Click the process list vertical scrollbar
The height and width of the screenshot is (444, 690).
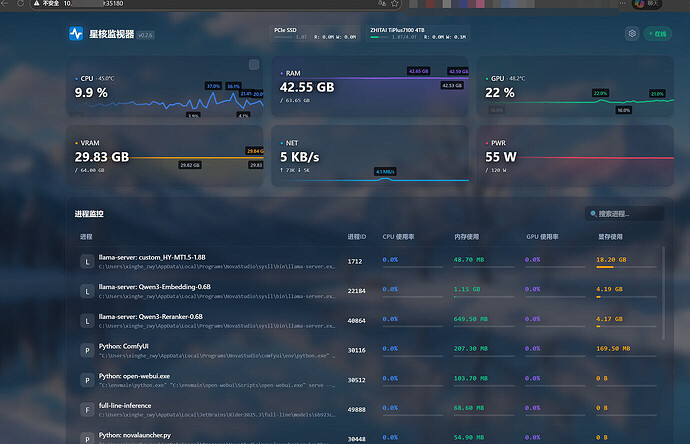(x=663, y=293)
